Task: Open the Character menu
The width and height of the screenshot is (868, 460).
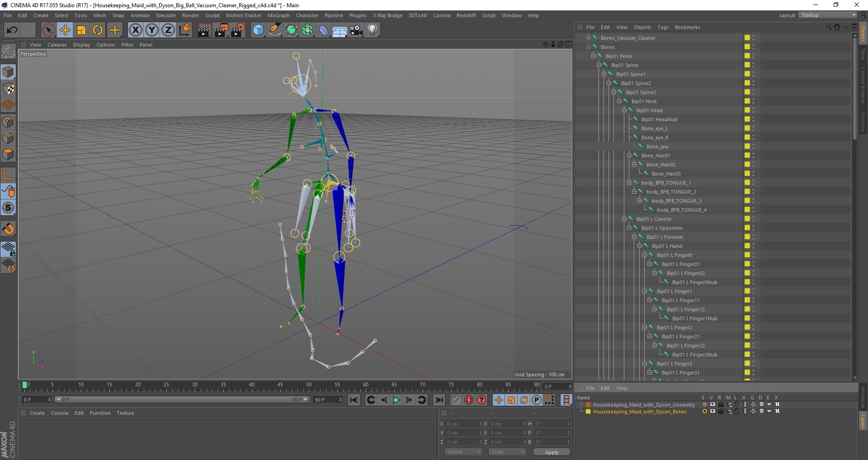Action: click(x=307, y=15)
